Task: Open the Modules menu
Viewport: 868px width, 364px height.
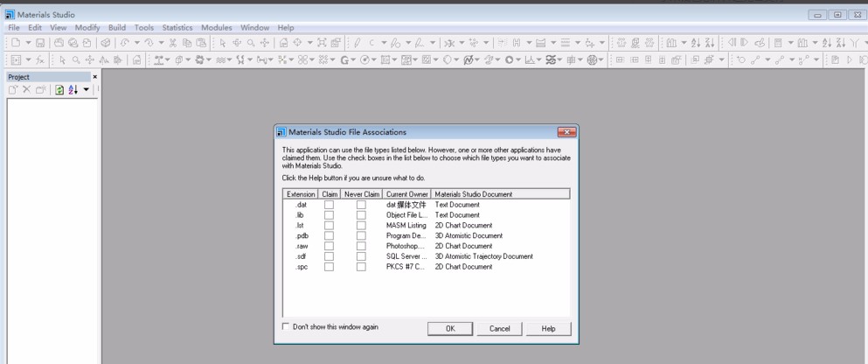Action: click(217, 28)
